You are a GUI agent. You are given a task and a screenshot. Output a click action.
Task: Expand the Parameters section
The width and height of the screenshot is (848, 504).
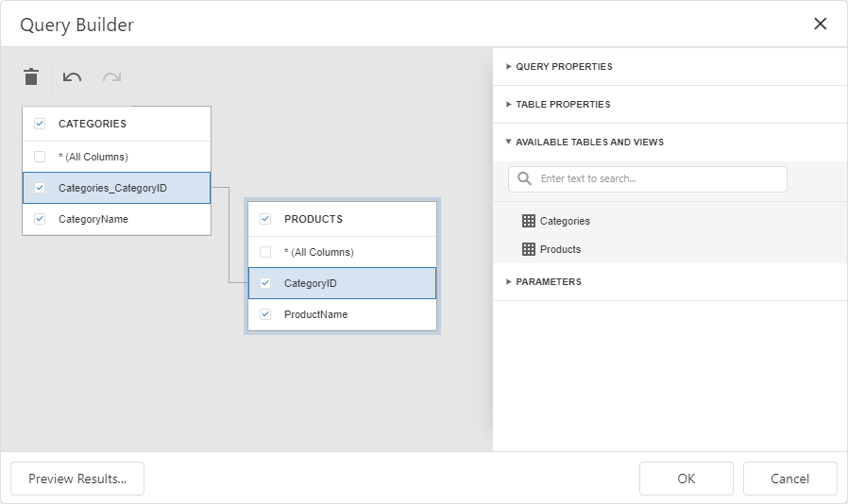pyautogui.click(x=548, y=282)
